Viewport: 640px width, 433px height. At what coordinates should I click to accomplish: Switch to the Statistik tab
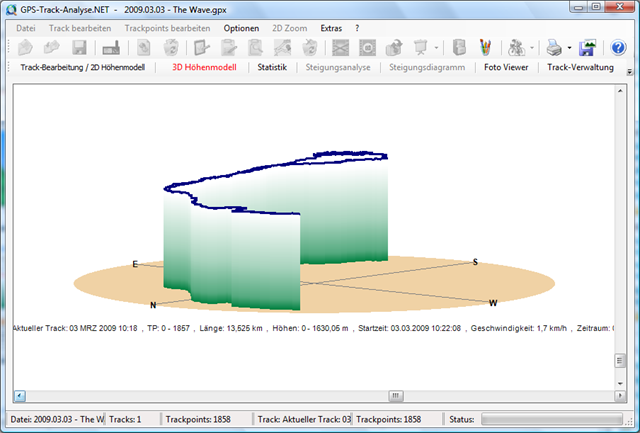coord(272,67)
